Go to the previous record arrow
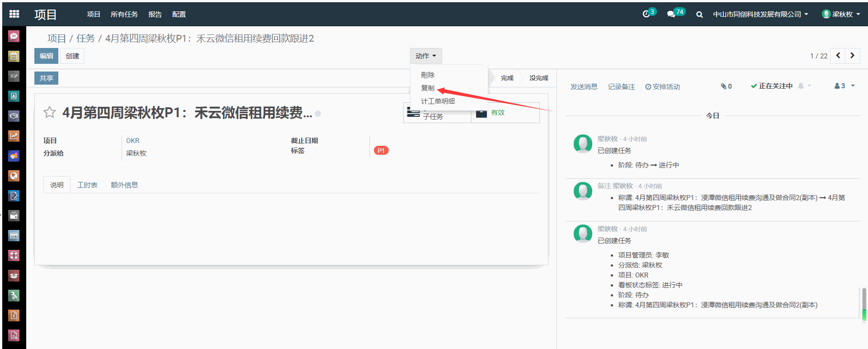The height and width of the screenshot is (349, 868). tap(838, 56)
